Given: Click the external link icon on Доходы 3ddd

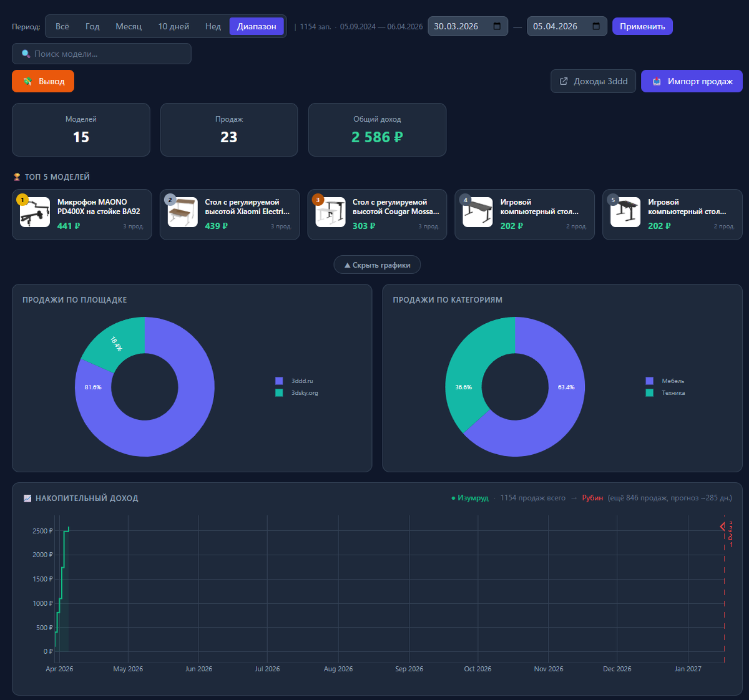Looking at the screenshot, I should pyautogui.click(x=564, y=81).
